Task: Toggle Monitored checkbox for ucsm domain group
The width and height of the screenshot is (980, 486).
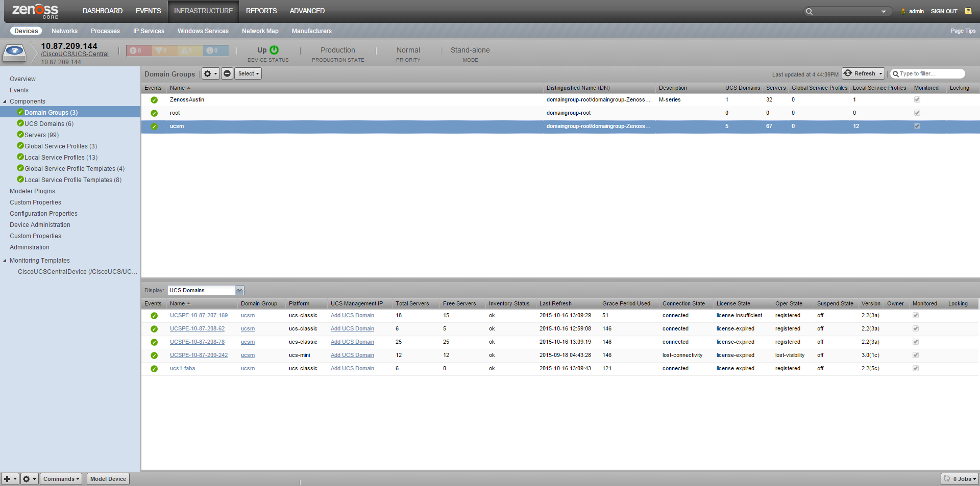Action: [x=917, y=126]
